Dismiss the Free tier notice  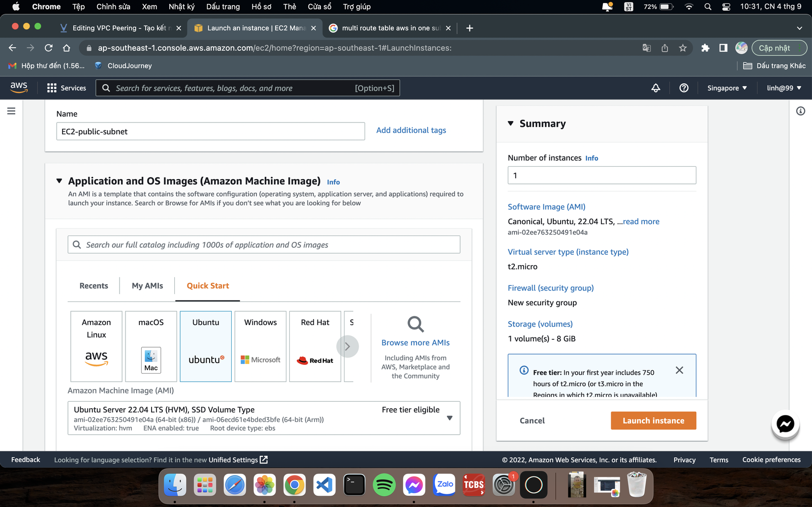[x=679, y=370]
